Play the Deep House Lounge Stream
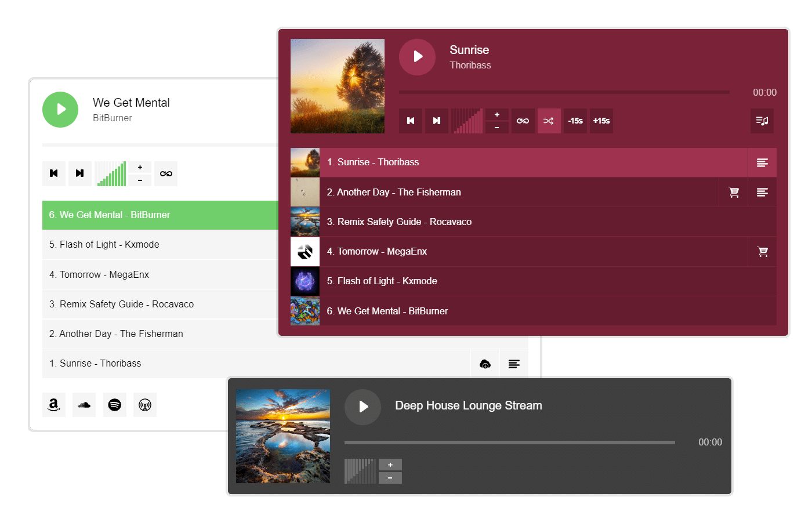812x522 pixels. [x=362, y=407]
